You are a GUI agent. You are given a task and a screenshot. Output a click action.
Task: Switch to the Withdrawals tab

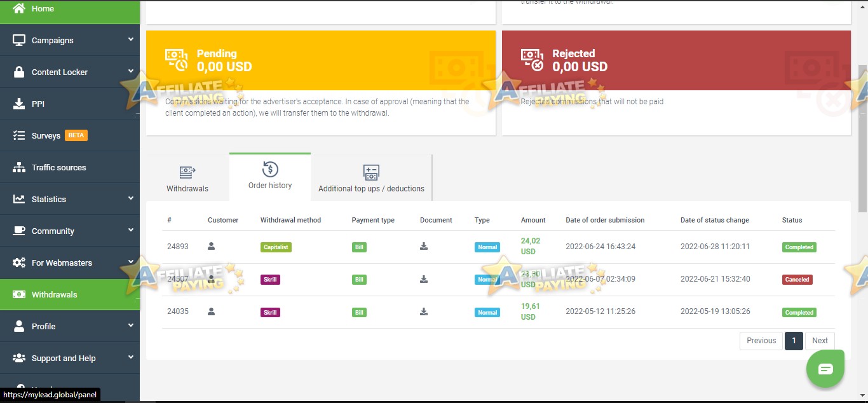(x=187, y=177)
